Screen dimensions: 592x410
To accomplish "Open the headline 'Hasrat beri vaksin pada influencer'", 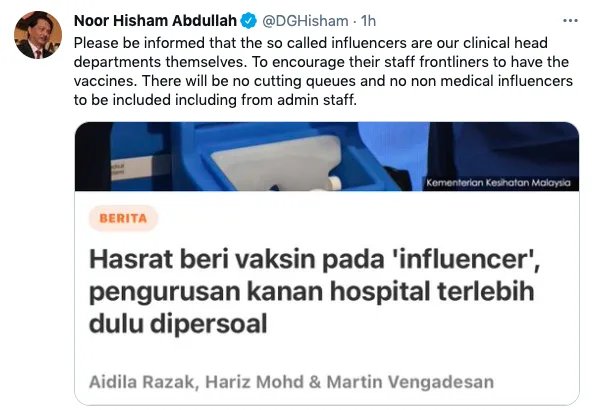I will point(314,260).
